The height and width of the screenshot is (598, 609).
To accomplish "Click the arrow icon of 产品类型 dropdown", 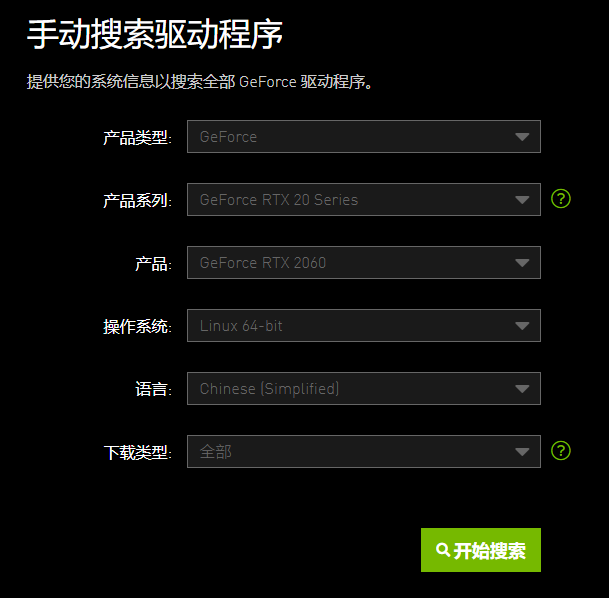I will pos(522,137).
